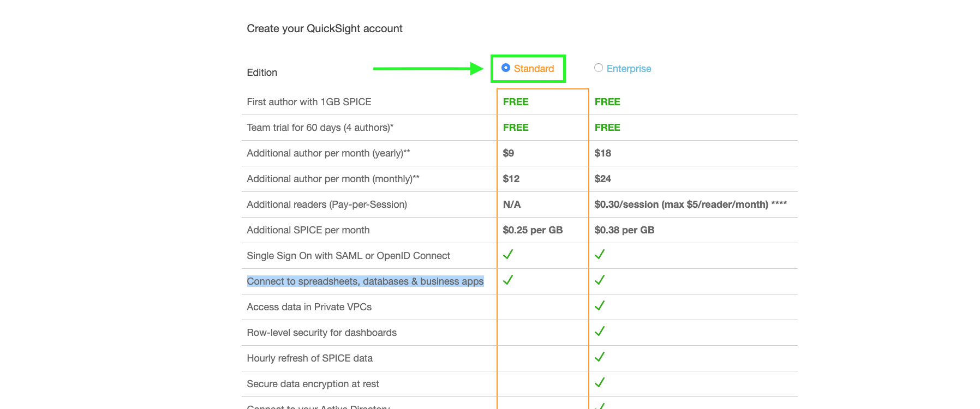Click checkmark for Access data in Private VPCs

point(600,306)
